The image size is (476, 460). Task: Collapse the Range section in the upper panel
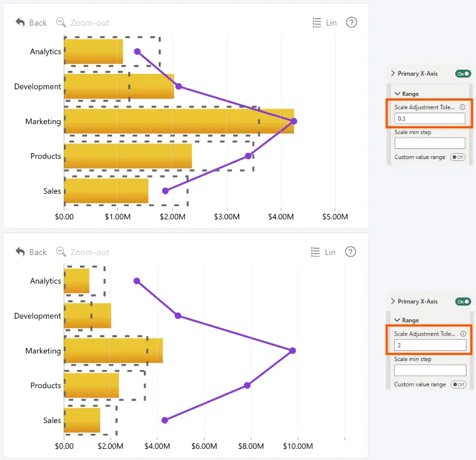click(x=397, y=94)
